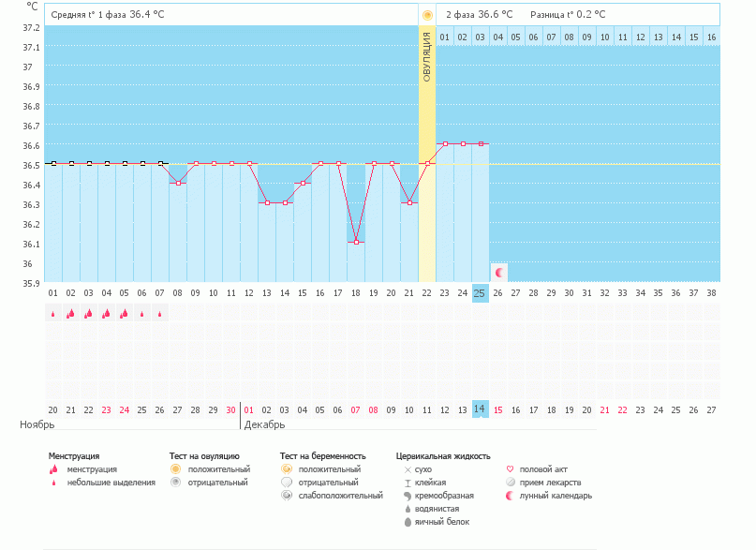The height and width of the screenshot is (550, 756).
Task: Click the legend icon beside 'менструация'
Action: point(53,469)
